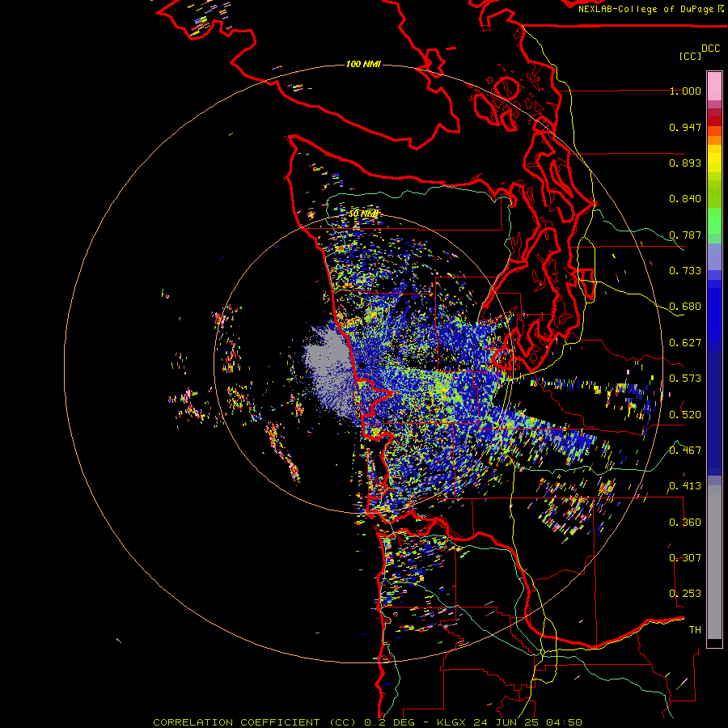Click the TH threshold label

(x=695, y=629)
